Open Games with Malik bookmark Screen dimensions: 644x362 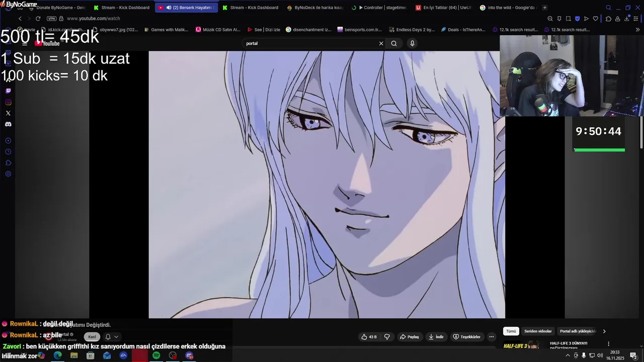point(166,30)
